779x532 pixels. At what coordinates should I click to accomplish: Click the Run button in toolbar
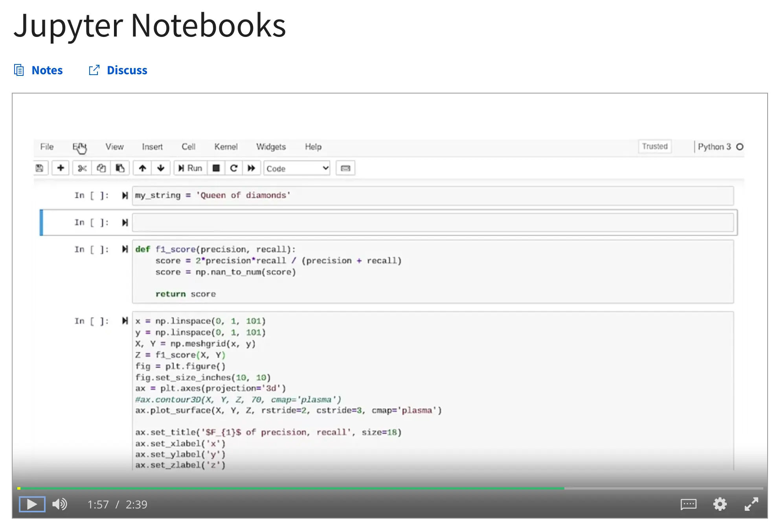(190, 168)
